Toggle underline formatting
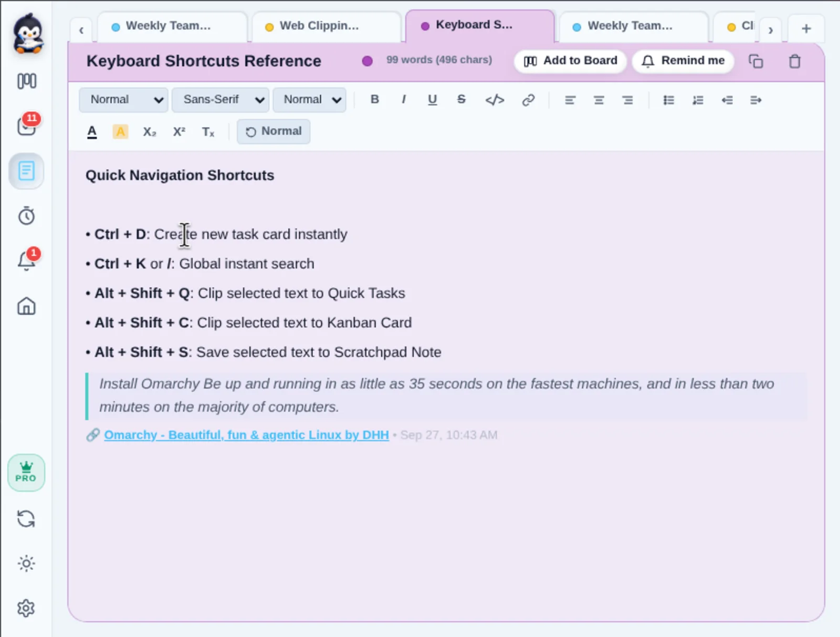This screenshot has height=637, width=840. [432, 99]
